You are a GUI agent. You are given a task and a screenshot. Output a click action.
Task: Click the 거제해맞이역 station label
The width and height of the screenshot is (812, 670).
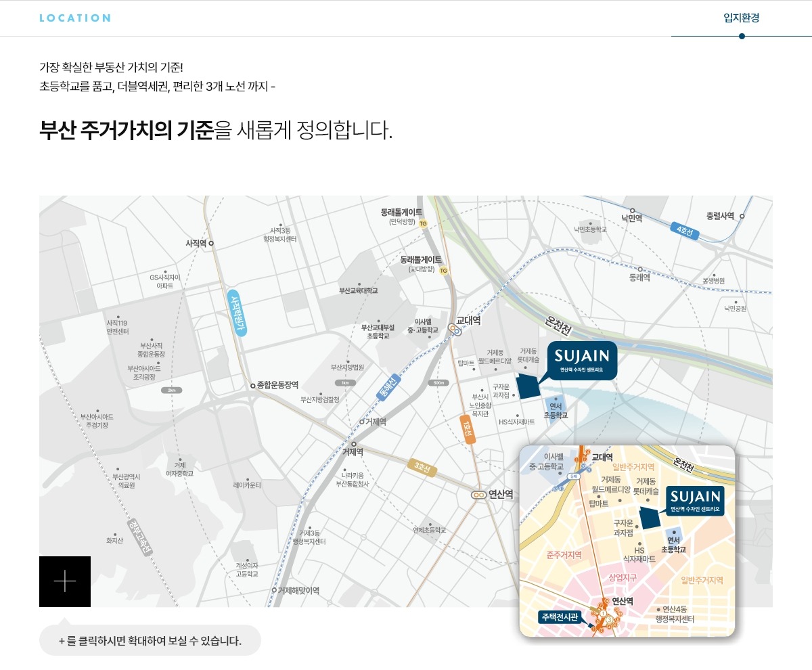pyautogui.click(x=298, y=590)
